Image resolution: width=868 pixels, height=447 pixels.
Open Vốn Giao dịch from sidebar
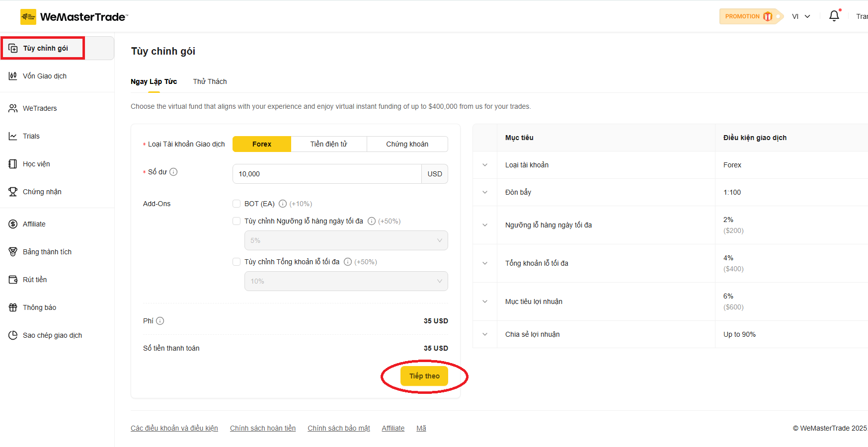[x=57, y=76]
